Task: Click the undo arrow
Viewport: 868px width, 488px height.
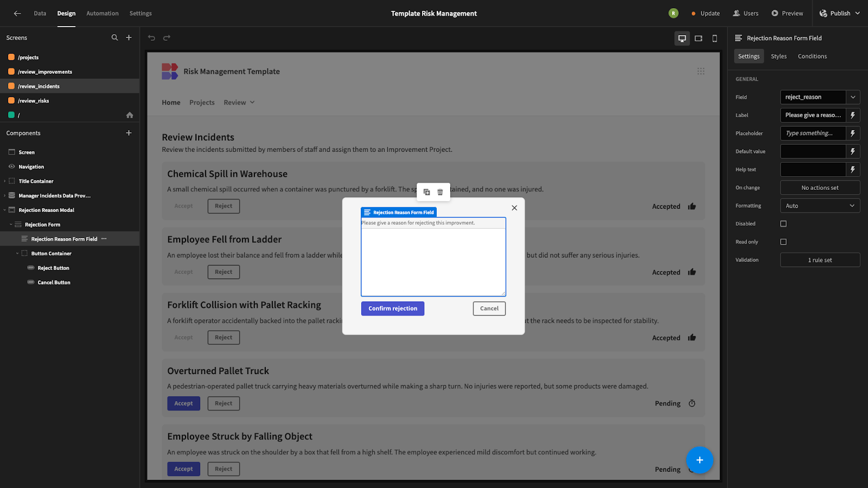Action: click(151, 38)
